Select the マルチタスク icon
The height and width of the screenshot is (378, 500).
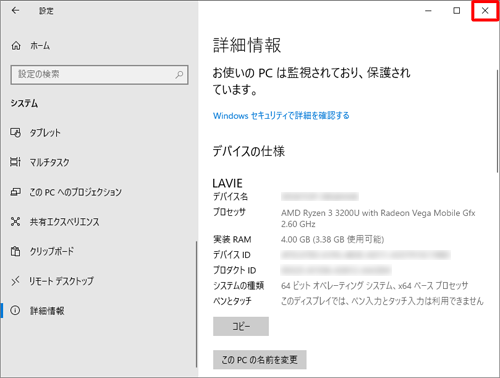click(16, 162)
